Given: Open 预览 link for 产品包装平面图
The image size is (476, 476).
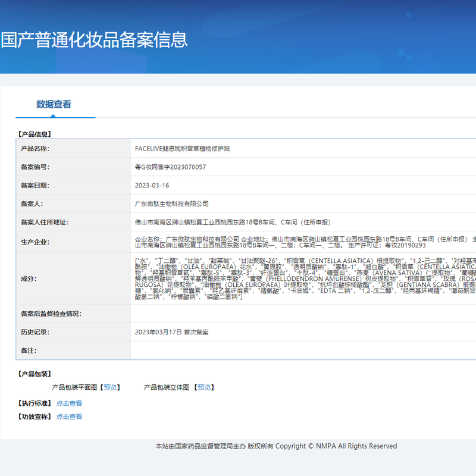Looking at the screenshot, I should pos(109,387).
